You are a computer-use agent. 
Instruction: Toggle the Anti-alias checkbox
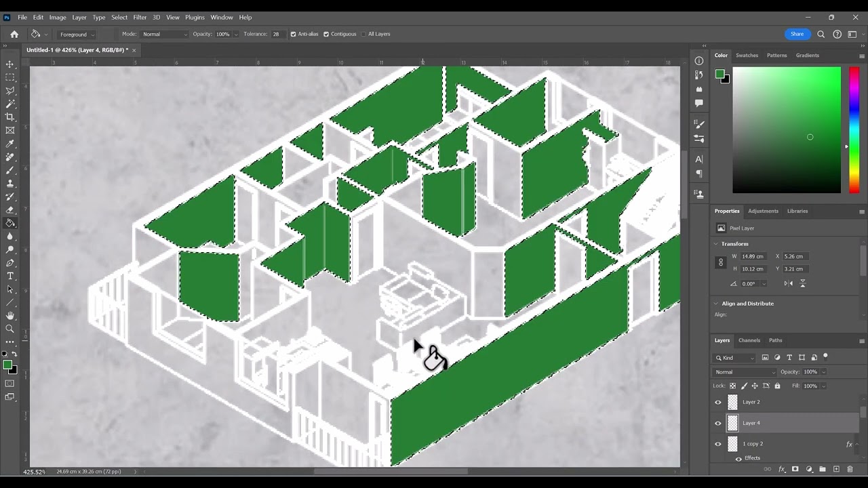(293, 34)
